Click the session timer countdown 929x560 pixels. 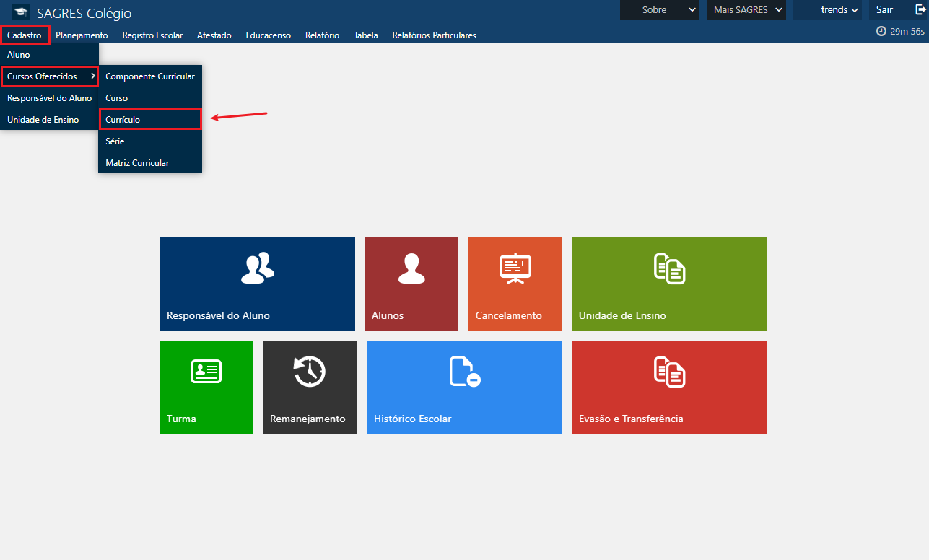coord(900,32)
